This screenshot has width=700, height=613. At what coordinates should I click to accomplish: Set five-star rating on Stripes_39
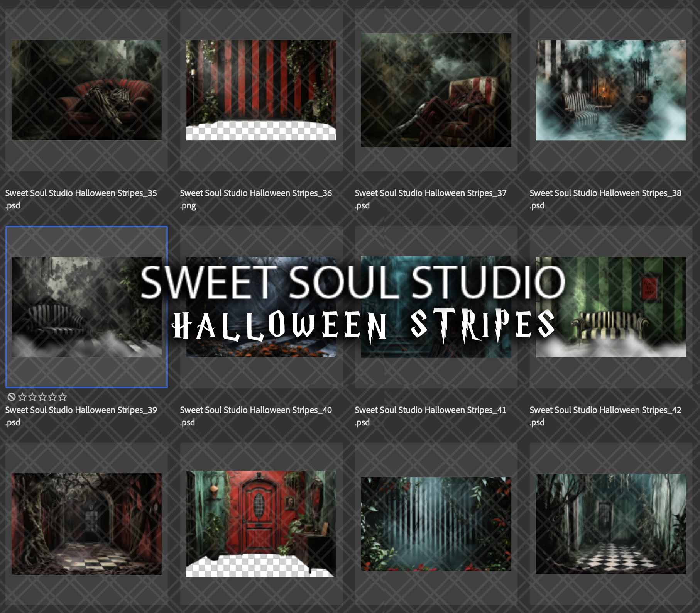coord(63,397)
